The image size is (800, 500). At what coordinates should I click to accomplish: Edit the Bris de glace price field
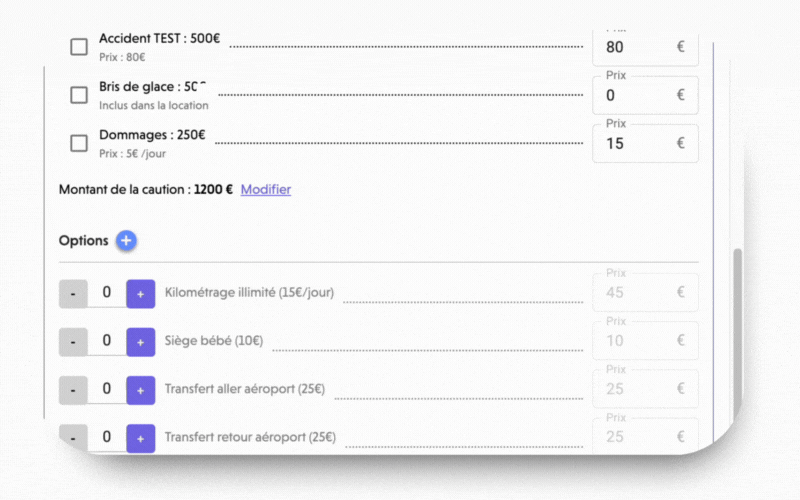645,95
